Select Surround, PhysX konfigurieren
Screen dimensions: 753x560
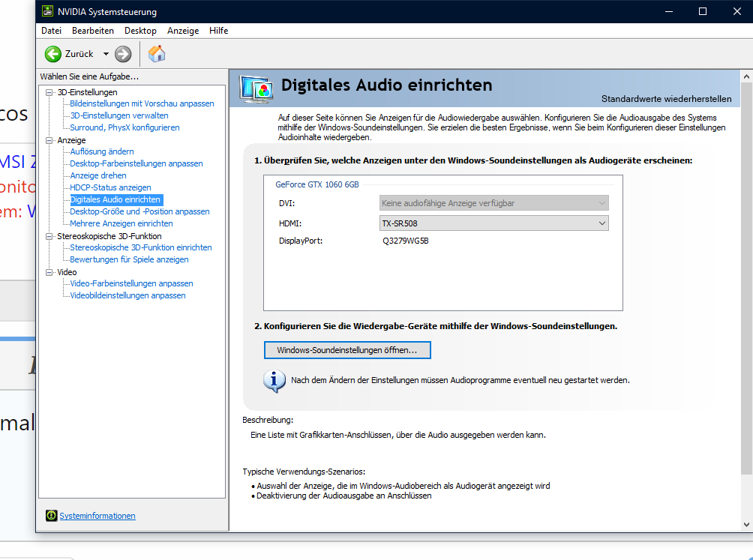[124, 127]
